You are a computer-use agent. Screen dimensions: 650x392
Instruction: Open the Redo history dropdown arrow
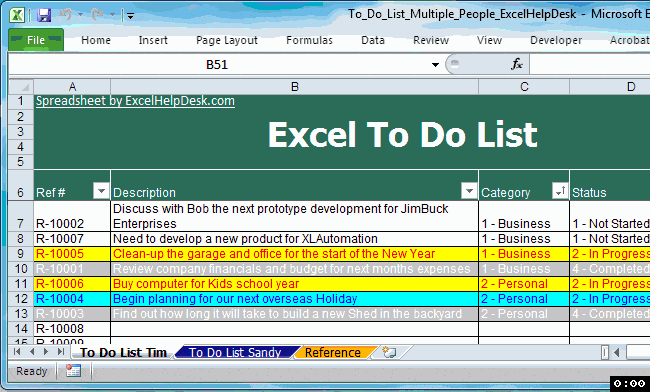click(x=112, y=15)
